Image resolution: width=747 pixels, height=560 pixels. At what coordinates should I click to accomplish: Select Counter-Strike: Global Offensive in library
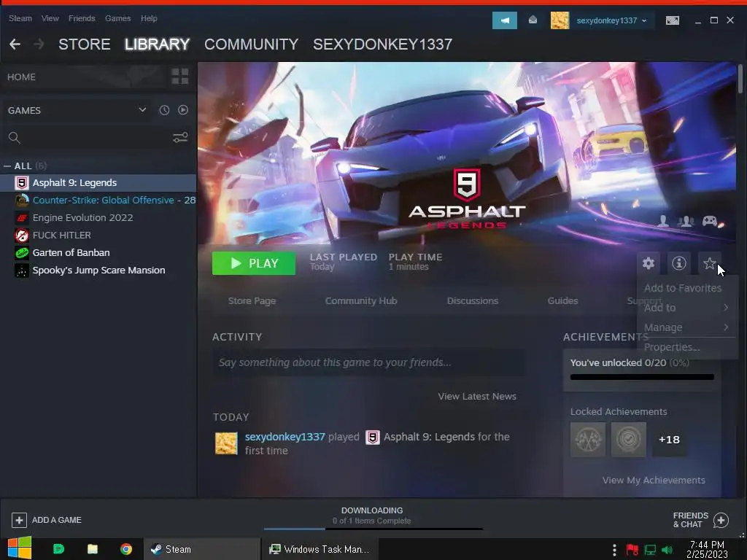[x=98, y=200]
